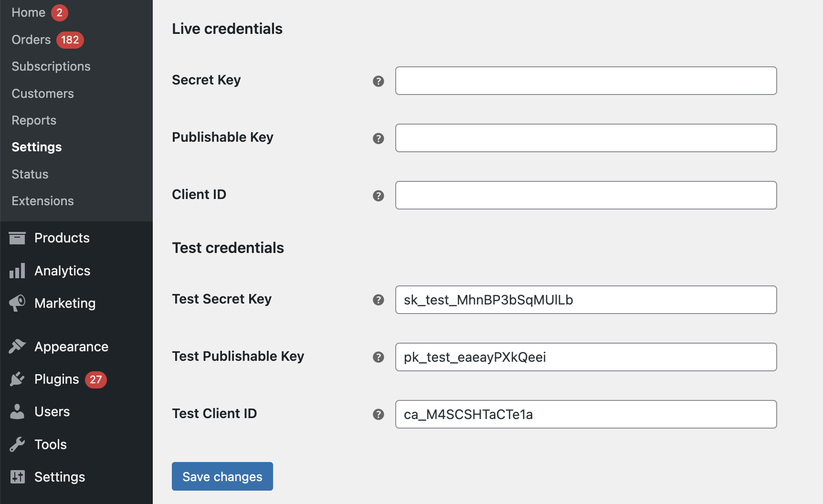The width and height of the screenshot is (823, 504).
Task: Click the Analytics bar chart icon
Action: 17,271
